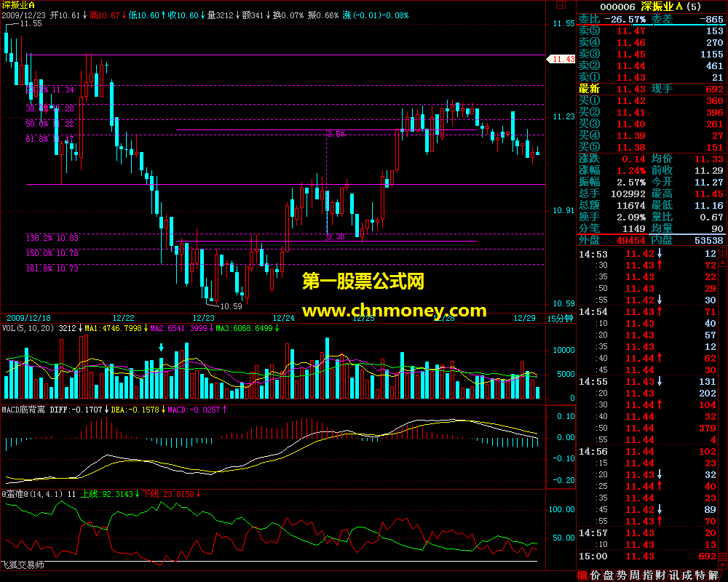728x582 pixels.
Task: Click the cyan down-arrow marker in the volume panel
Action: click(x=162, y=347)
